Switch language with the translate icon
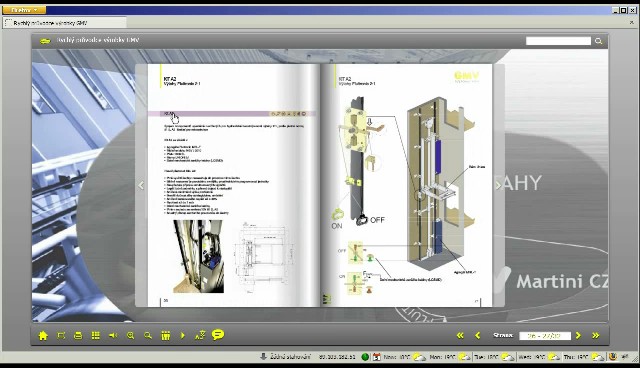The width and height of the screenshot is (640, 368). (x=200, y=335)
